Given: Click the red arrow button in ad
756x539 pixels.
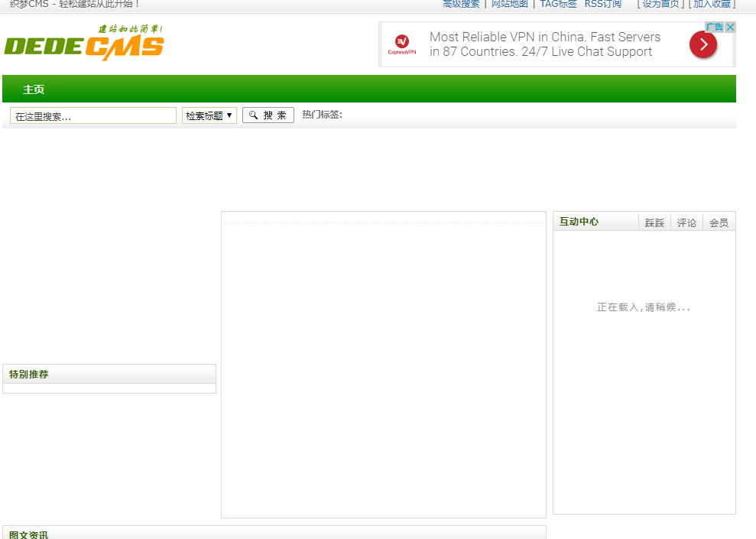Looking at the screenshot, I should tap(703, 44).
